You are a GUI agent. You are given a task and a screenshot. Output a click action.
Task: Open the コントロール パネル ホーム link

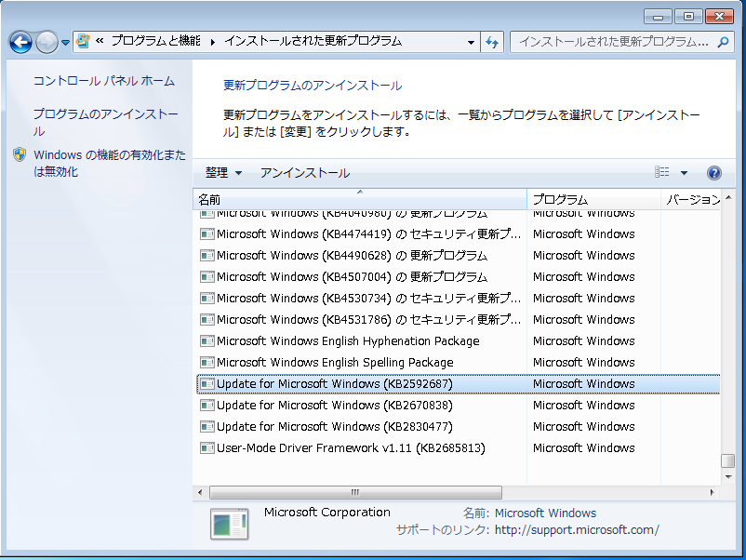pos(104,81)
